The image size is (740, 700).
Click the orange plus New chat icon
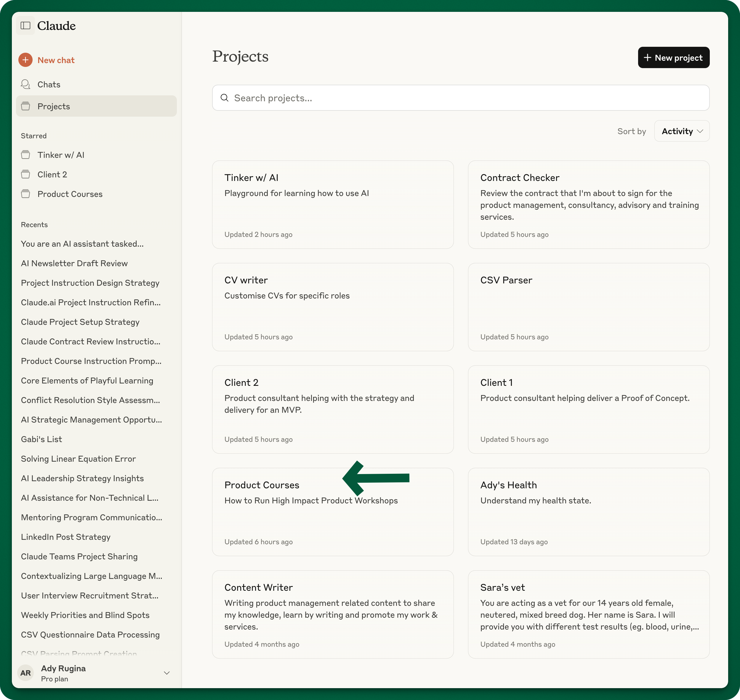tap(25, 60)
